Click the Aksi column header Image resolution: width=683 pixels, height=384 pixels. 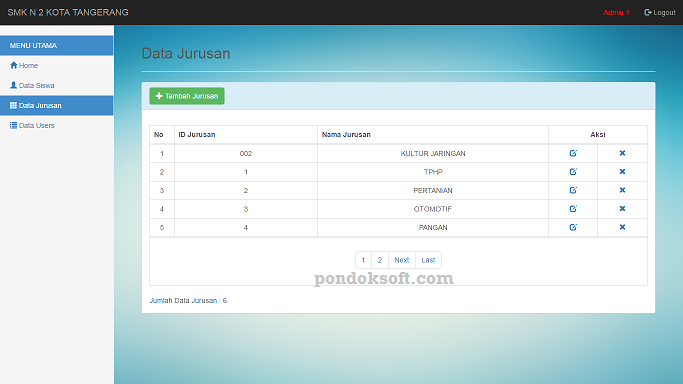tap(598, 135)
